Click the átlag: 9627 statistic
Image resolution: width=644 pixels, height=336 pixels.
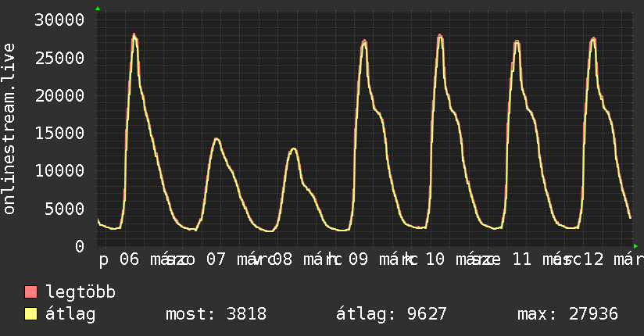[391, 314]
